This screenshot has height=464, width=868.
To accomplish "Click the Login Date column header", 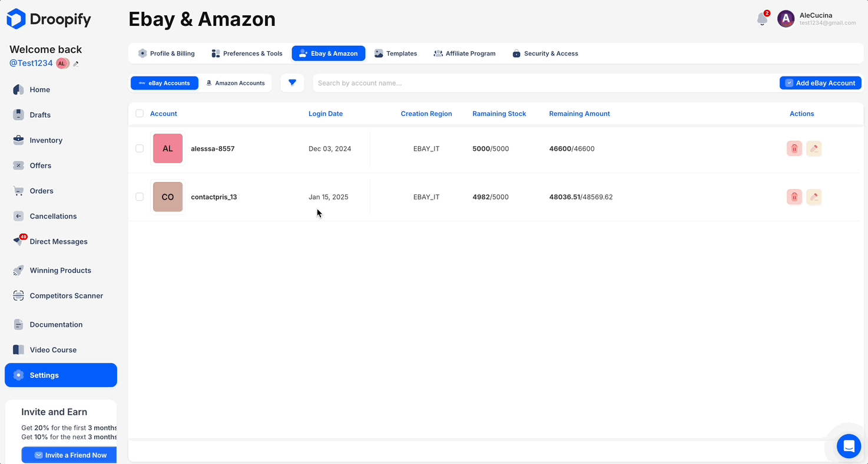I will point(326,114).
